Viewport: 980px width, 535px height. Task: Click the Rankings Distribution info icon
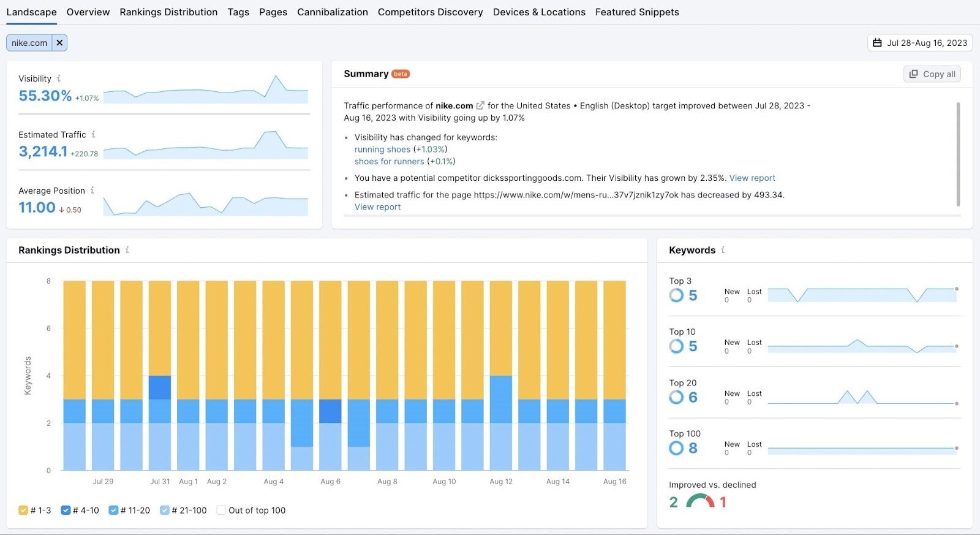click(x=127, y=250)
